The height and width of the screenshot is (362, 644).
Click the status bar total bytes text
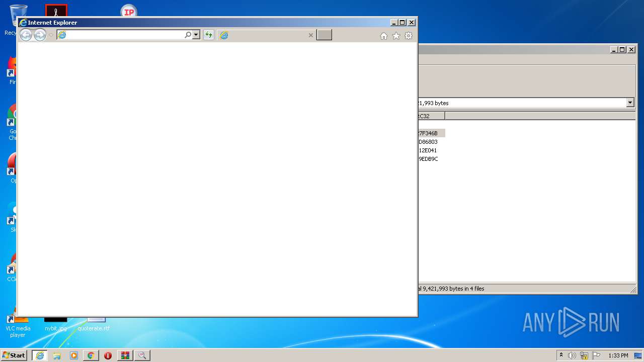(451, 289)
